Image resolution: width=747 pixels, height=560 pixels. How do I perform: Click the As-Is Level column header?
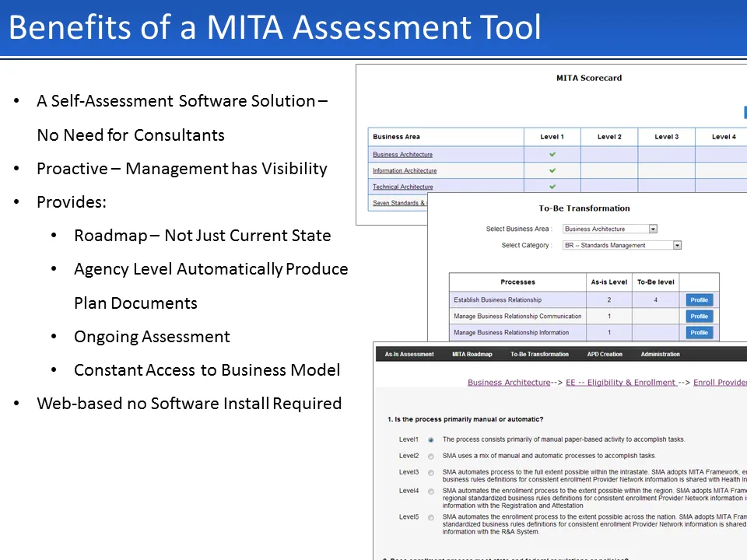(608, 282)
